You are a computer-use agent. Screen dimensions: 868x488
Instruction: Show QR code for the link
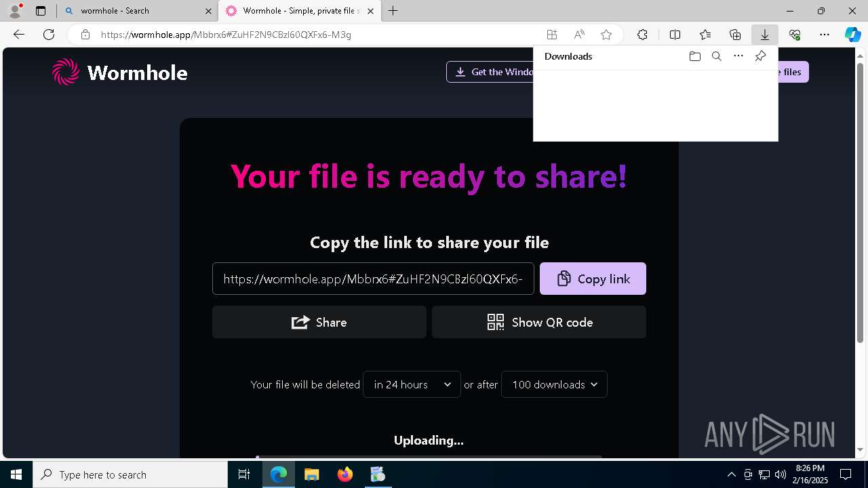[539, 322]
